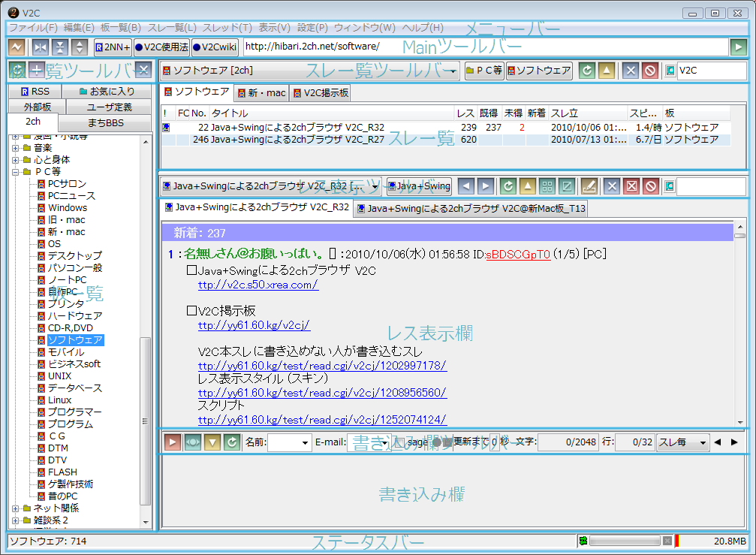
Task: Click the red X box icon in the thread toolbar
Action: 632,186
